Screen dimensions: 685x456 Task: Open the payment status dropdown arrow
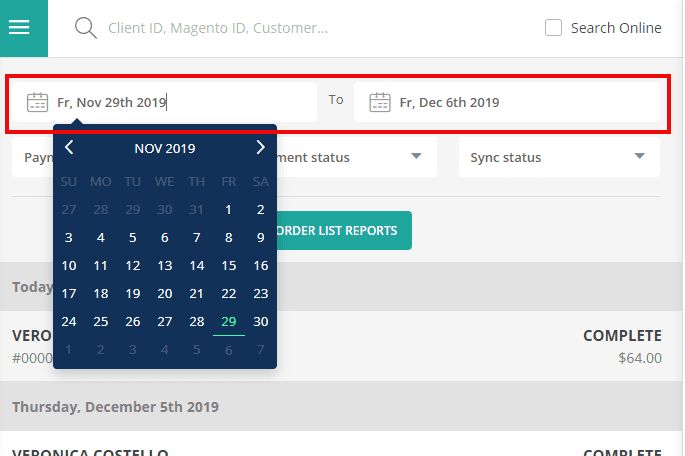(x=416, y=157)
